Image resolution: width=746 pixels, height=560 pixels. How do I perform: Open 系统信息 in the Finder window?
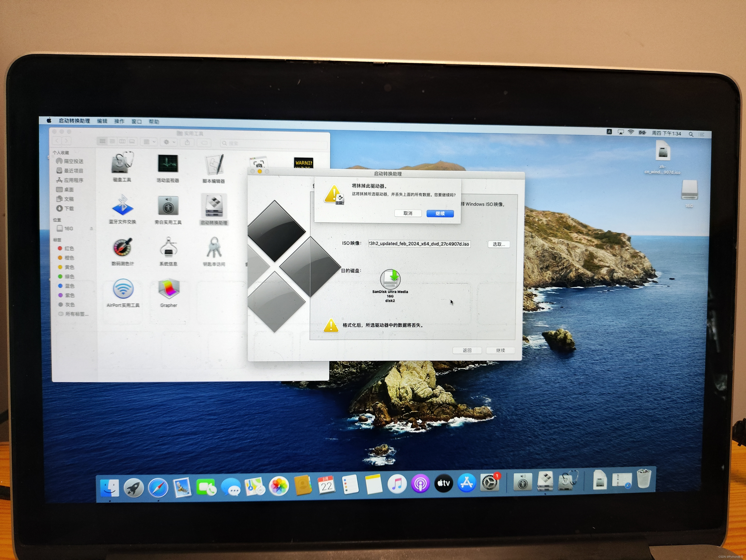[168, 251]
